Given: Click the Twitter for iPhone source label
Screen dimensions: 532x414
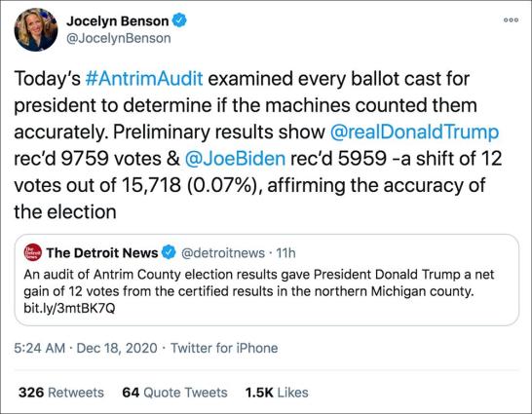Looking at the screenshot, I should tap(224, 348).
